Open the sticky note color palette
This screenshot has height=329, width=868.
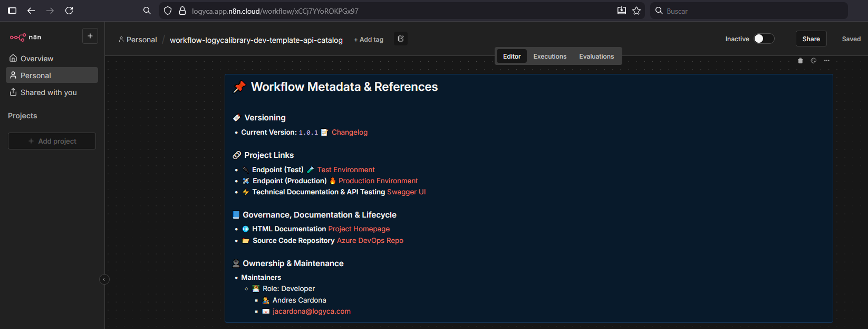813,61
